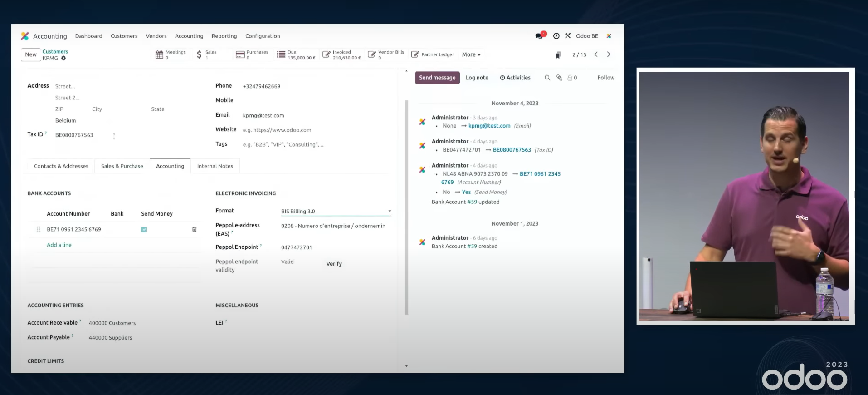The width and height of the screenshot is (868, 395).
Task: Toggle Send Money checkbox for BE71 account
Action: coord(144,229)
